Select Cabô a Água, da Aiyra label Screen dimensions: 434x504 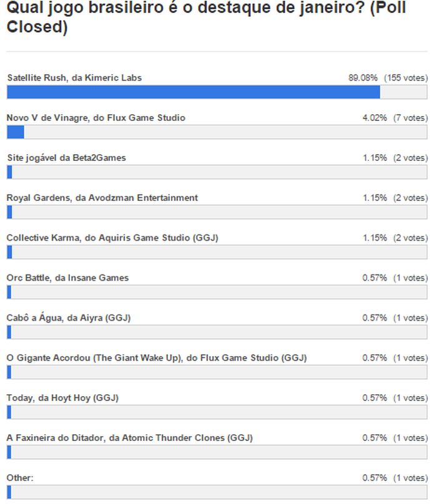(x=69, y=317)
